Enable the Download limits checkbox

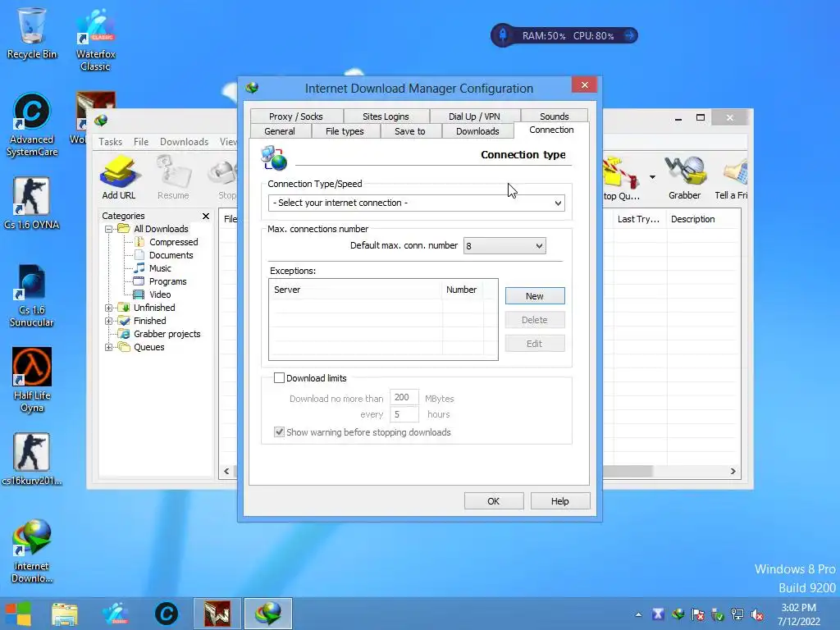(x=279, y=377)
